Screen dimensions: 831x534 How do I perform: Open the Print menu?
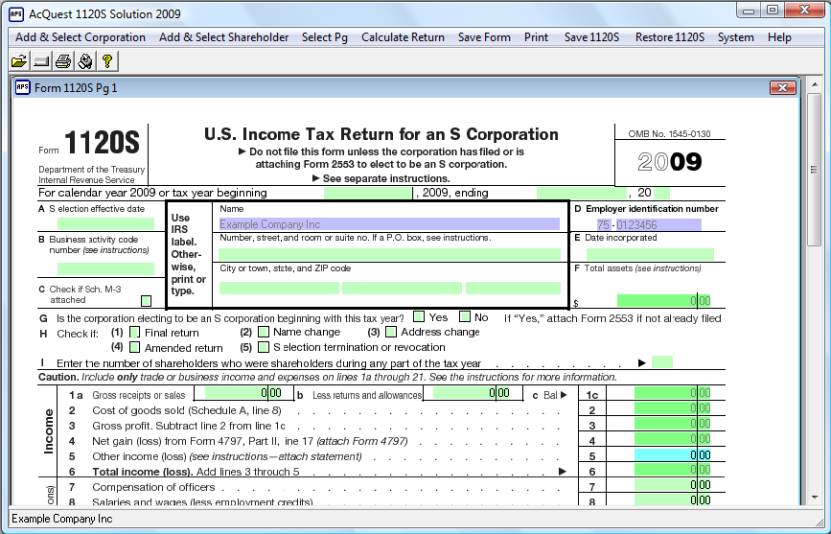(x=536, y=37)
